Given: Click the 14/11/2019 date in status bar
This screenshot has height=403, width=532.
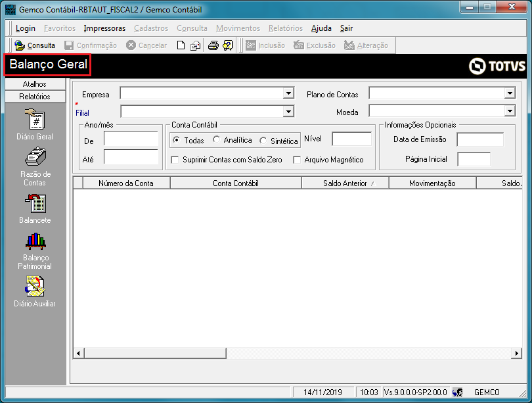Looking at the screenshot, I should click(x=322, y=392).
